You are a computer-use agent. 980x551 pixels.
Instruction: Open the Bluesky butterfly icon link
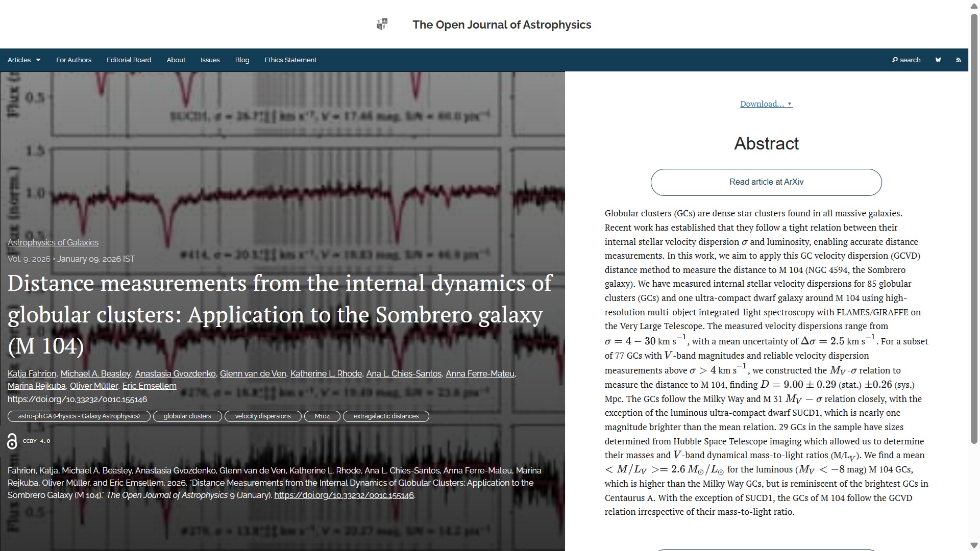(938, 60)
